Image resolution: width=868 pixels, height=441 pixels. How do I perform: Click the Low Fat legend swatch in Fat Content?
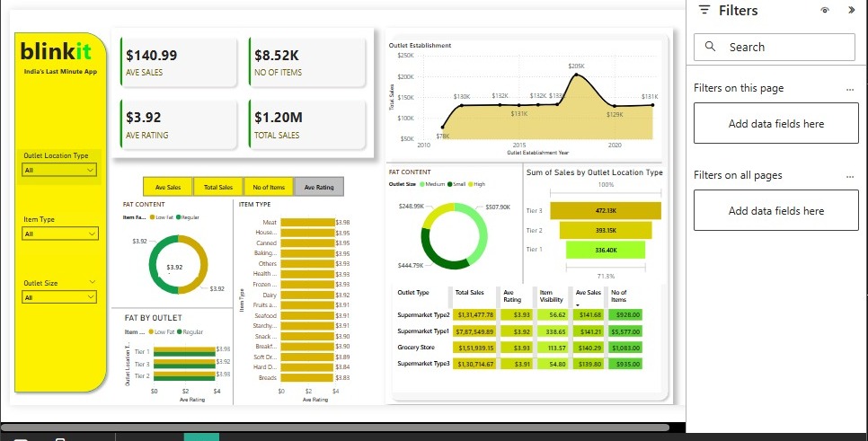[152, 217]
